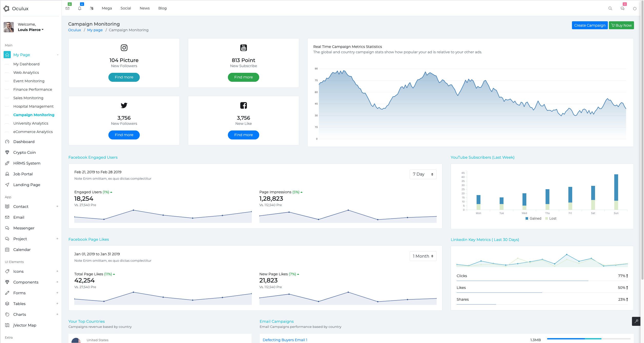Toggle the Lost legend swatch

pos(547,219)
